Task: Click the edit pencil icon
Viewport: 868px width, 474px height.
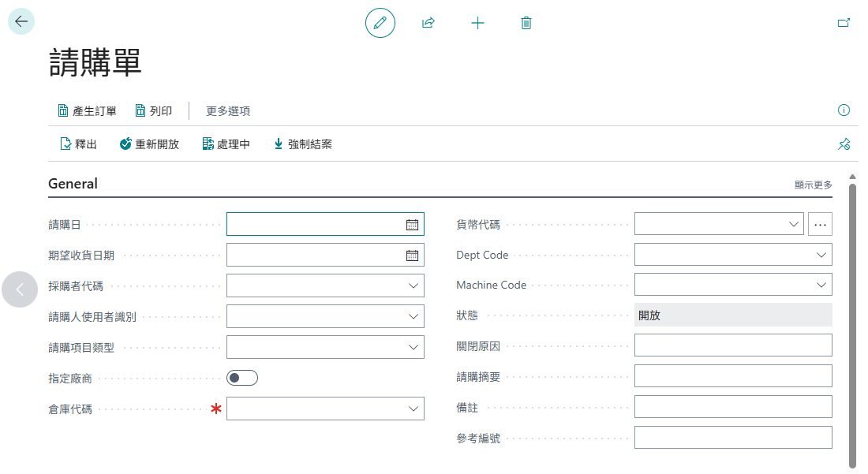Action: 380,23
